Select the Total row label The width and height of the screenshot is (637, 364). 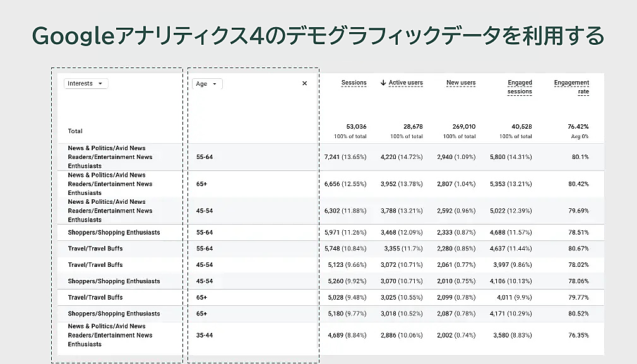75,131
